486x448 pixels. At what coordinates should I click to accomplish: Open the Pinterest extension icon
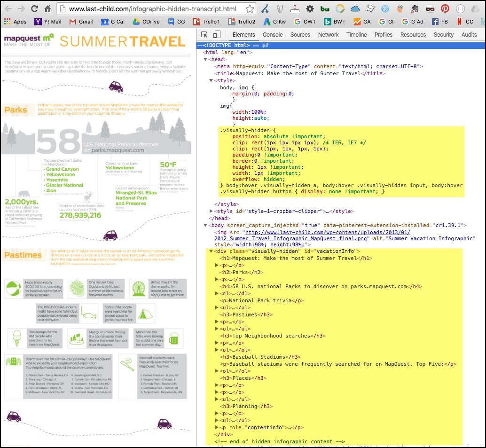click(445, 8)
